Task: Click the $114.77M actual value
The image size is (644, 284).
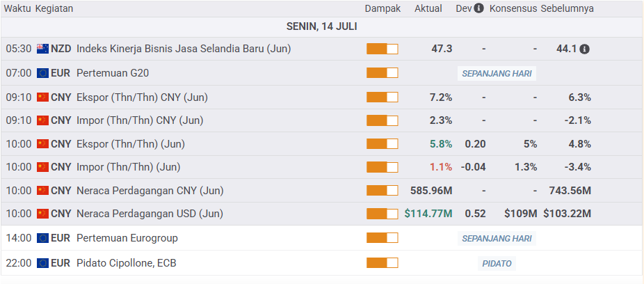Action: (428, 214)
